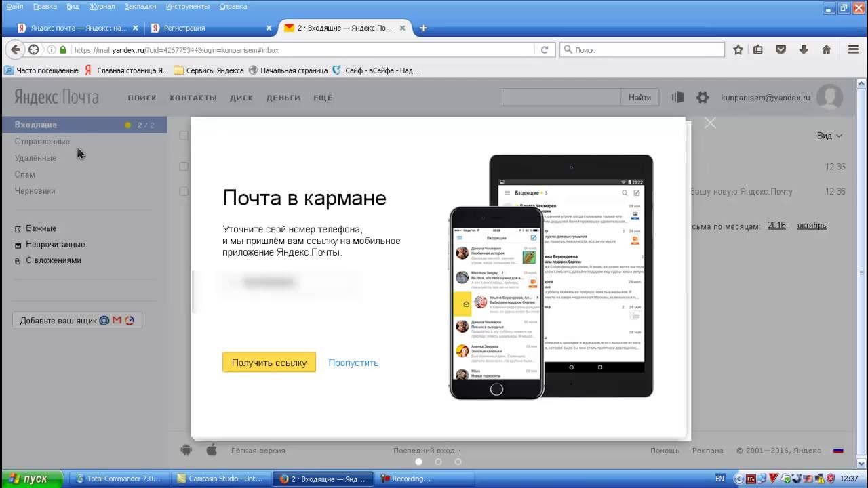Open the Справка menu

233,6
